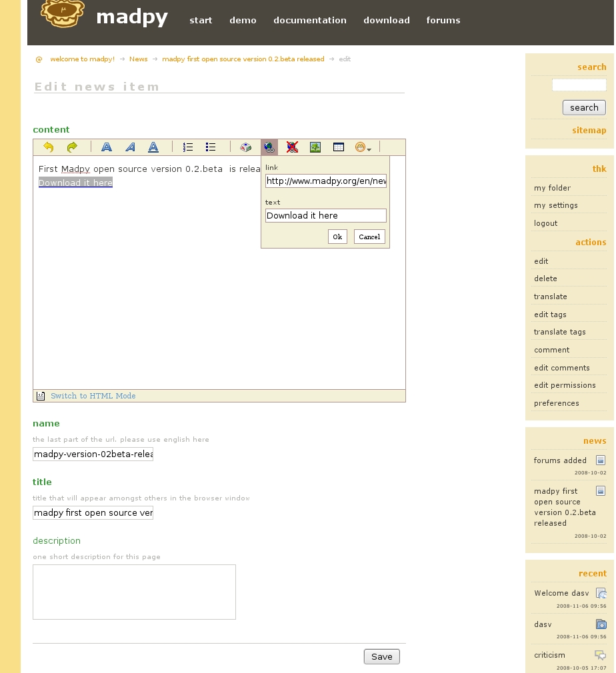Click the Undo arrow in editor toolbar

[x=49, y=147]
